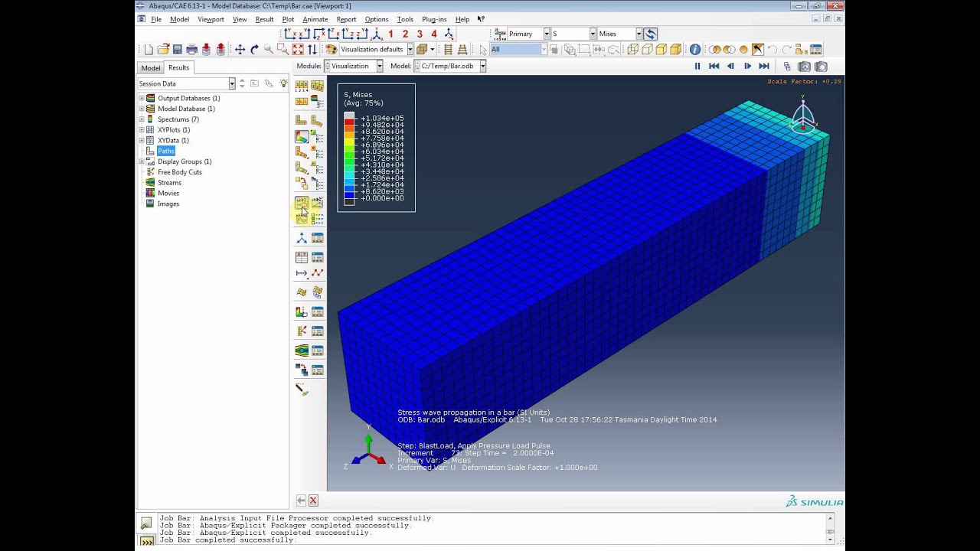Screen dimensions: 980x551
Task: Toggle the command line interface button
Action: tap(146, 541)
